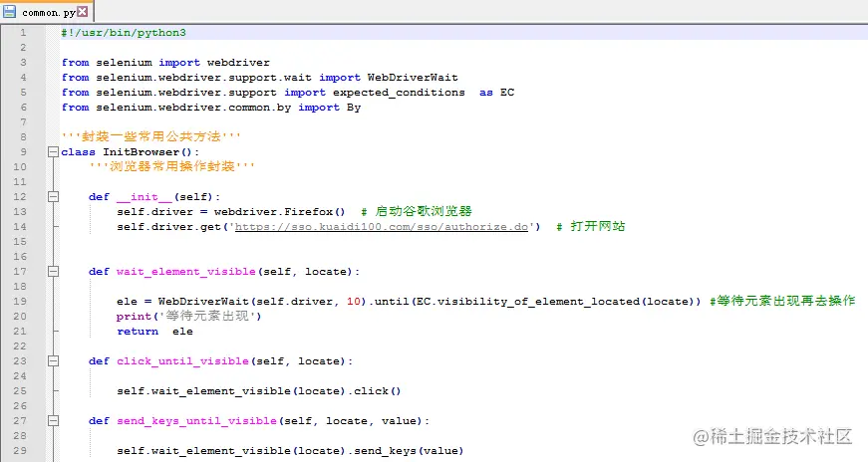Image resolution: width=868 pixels, height=462 pixels.
Task: Click line number 19 in the margin
Action: 20,301
